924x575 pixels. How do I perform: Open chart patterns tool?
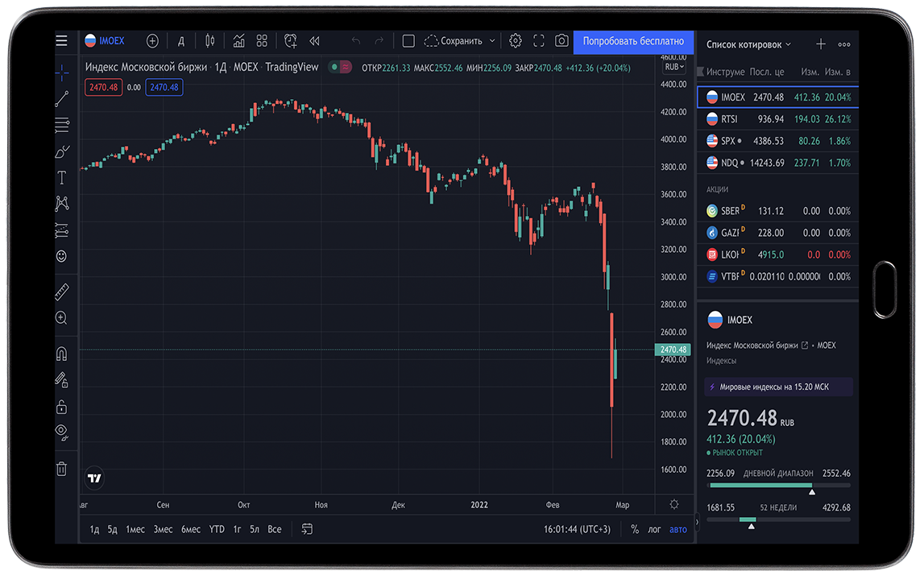[x=61, y=204]
